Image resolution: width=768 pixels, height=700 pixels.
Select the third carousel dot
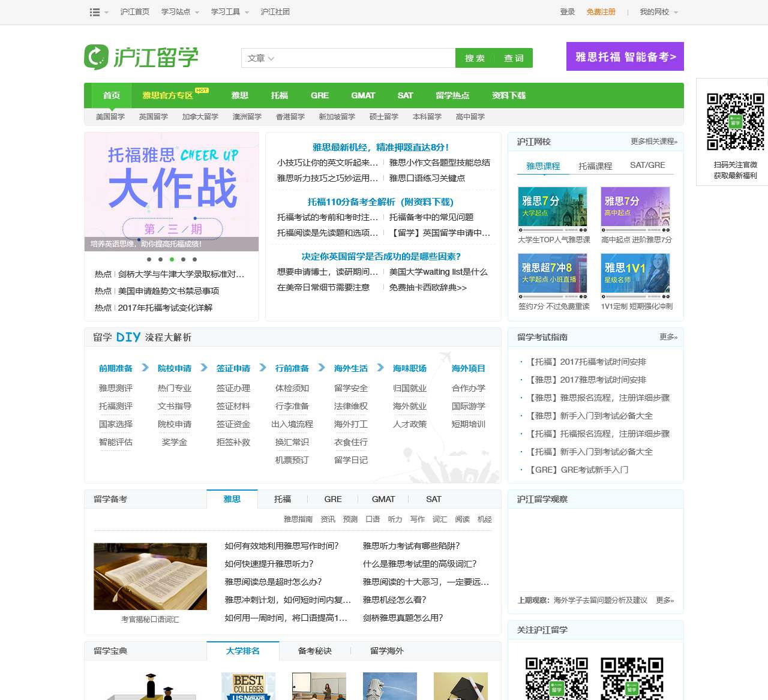click(x=172, y=260)
